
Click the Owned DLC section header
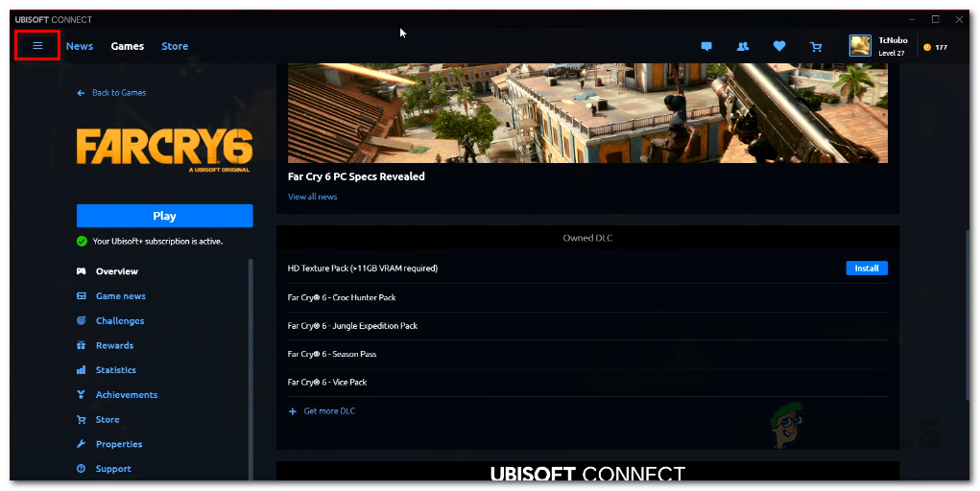pyautogui.click(x=587, y=238)
